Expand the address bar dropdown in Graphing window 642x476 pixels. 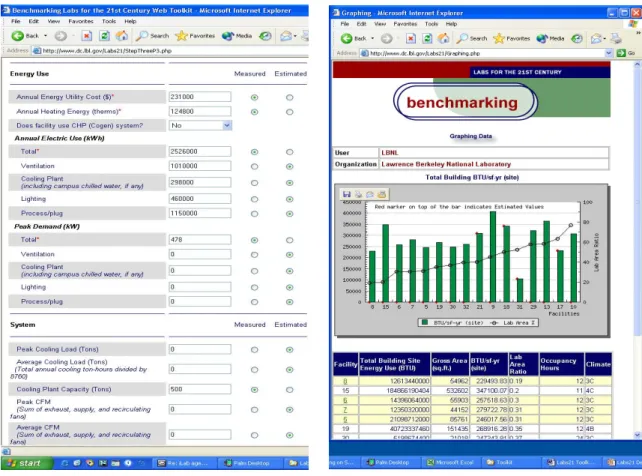click(x=608, y=53)
